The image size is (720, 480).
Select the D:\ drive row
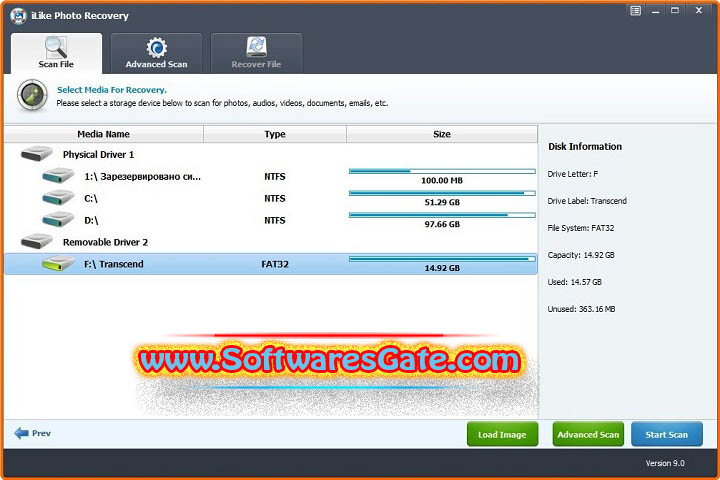pos(271,220)
